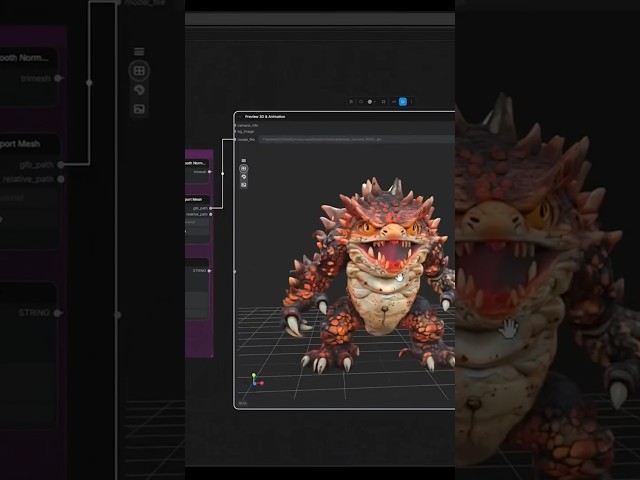Open the hamburger menu in Preview 3D viewport
This screenshot has width=640, height=480.
coord(244,160)
